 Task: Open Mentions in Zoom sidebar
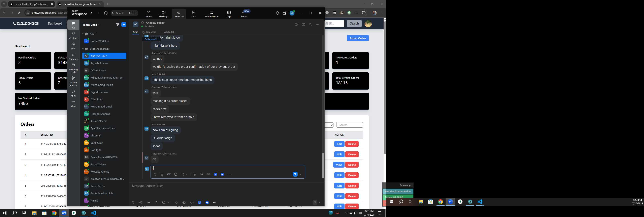click(x=73, y=35)
